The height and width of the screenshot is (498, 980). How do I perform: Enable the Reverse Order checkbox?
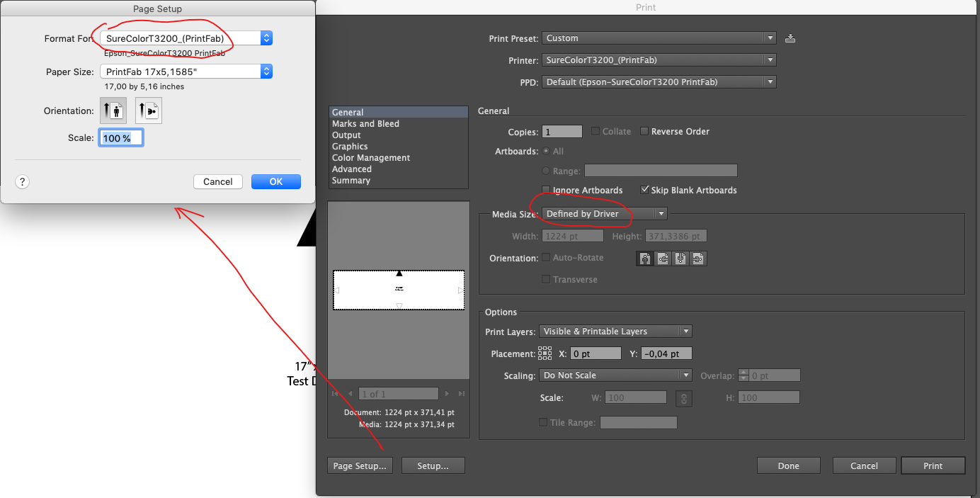(644, 131)
